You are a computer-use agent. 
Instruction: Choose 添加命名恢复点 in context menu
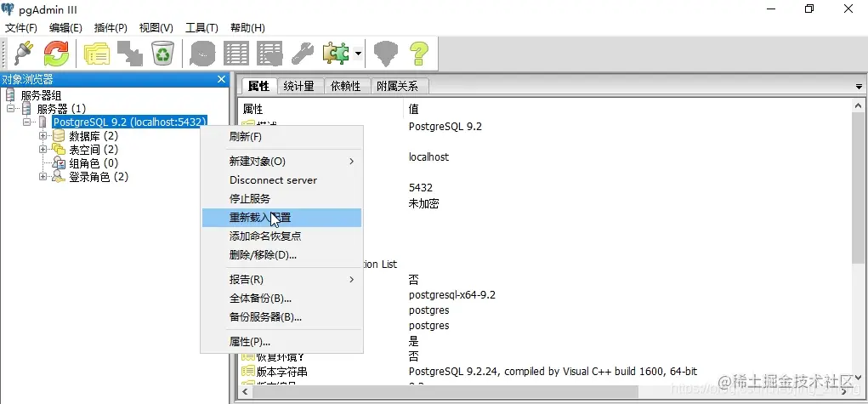(x=281, y=236)
